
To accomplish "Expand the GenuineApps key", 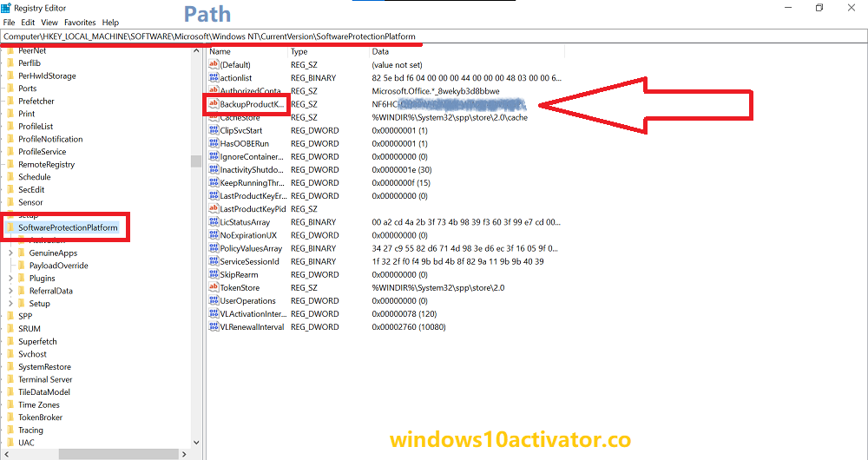I will [10, 253].
